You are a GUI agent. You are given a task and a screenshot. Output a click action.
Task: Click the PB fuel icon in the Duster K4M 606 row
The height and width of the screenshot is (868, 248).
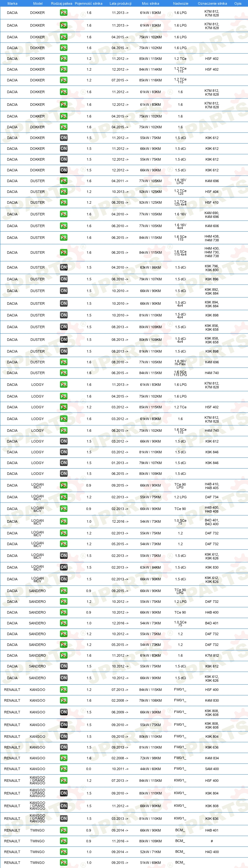63,226
